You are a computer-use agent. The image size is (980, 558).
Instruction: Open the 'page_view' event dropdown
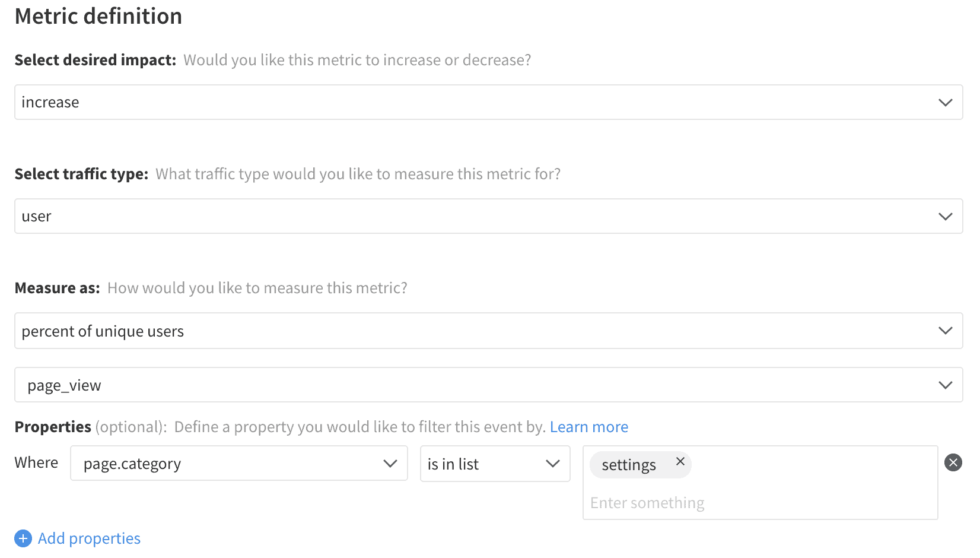click(489, 385)
